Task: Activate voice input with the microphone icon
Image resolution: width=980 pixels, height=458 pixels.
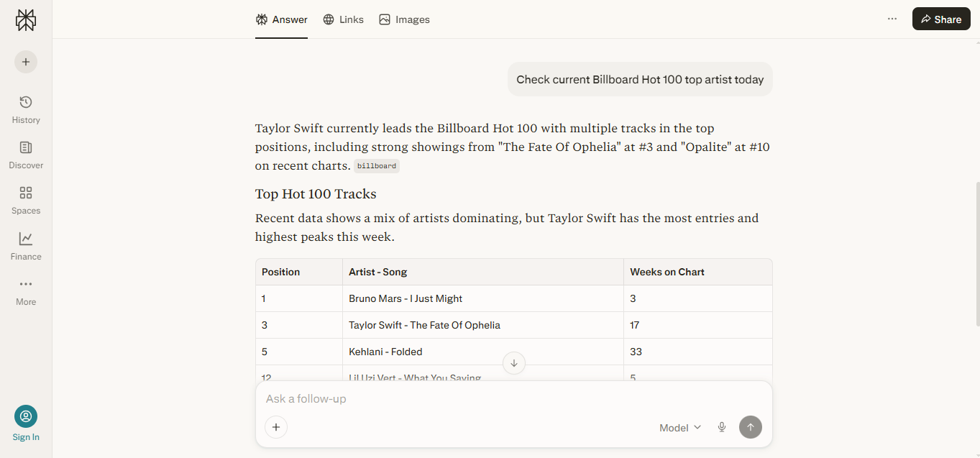Action: 722,426
